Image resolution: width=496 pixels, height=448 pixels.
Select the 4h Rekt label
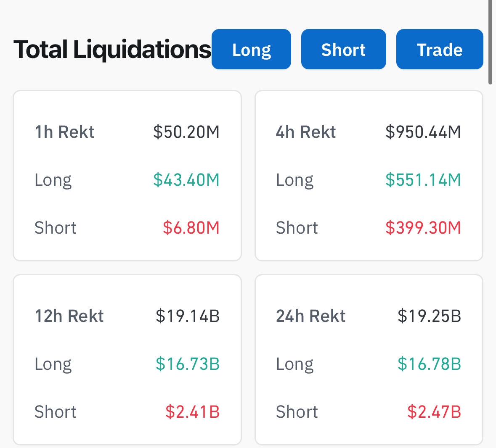(306, 132)
